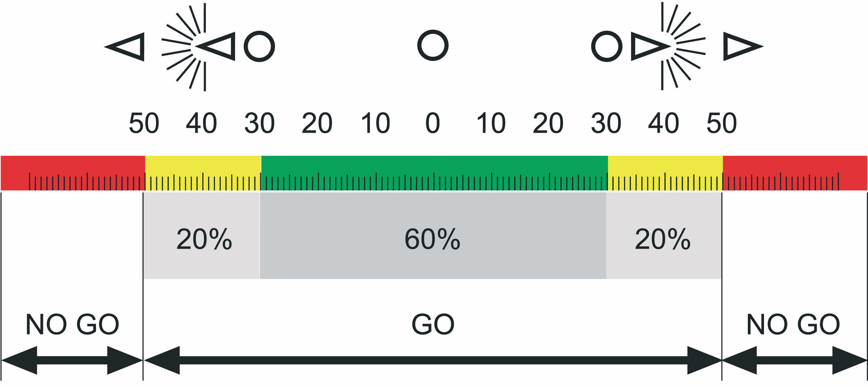
Task: Click the far-left outlined triangle arrow
Action: (x=125, y=47)
